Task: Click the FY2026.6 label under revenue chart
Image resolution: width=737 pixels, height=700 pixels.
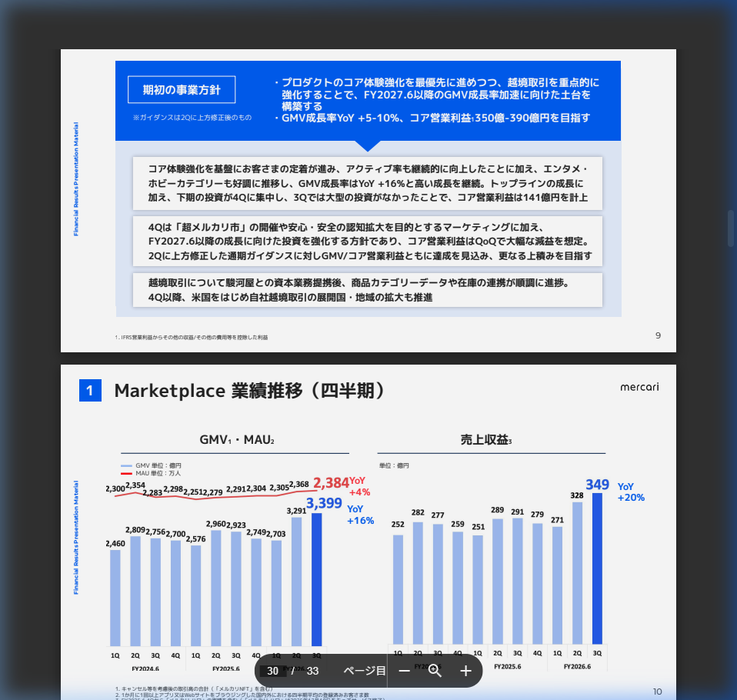Action: (577, 667)
